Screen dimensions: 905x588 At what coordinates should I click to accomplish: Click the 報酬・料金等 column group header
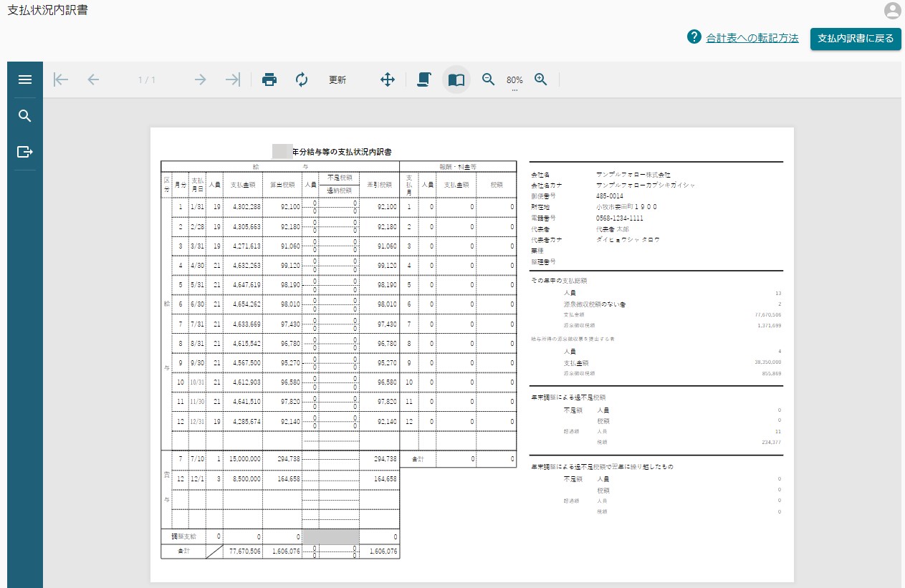coord(458,166)
